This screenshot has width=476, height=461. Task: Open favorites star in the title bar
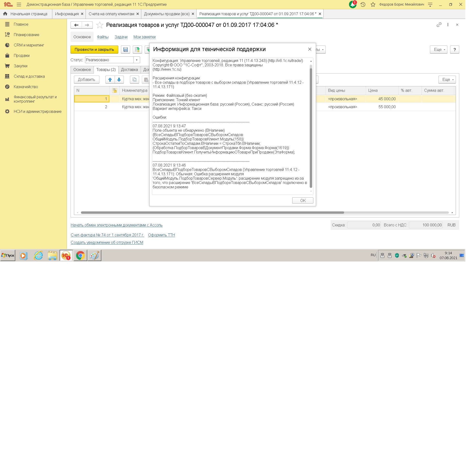click(x=373, y=4)
